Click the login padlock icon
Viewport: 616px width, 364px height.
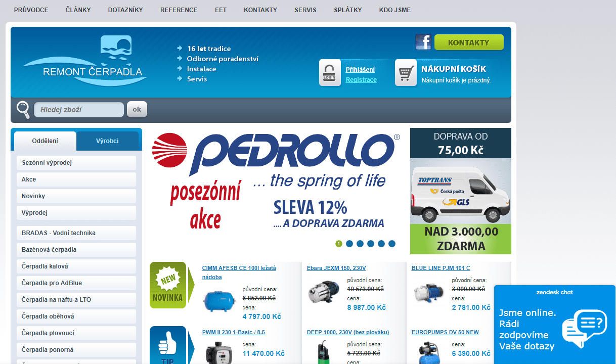[330, 73]
